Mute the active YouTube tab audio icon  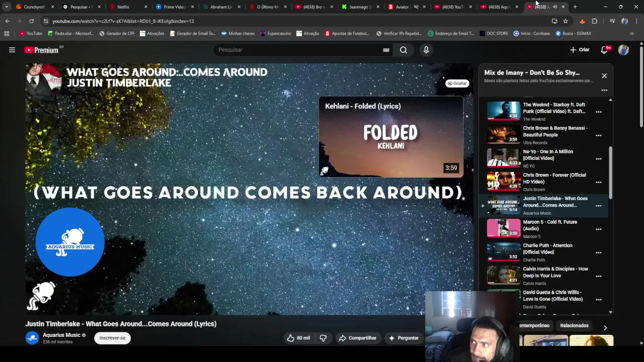pos(555,7)
